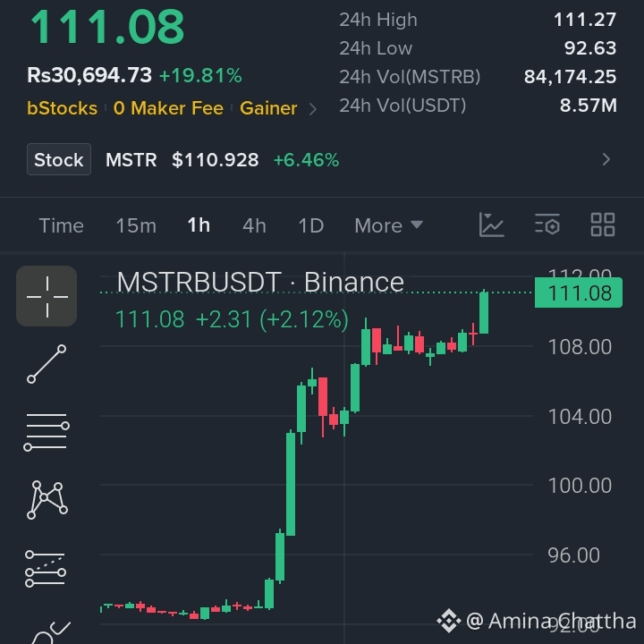Switch to the 1D interval

coord(311,225)
